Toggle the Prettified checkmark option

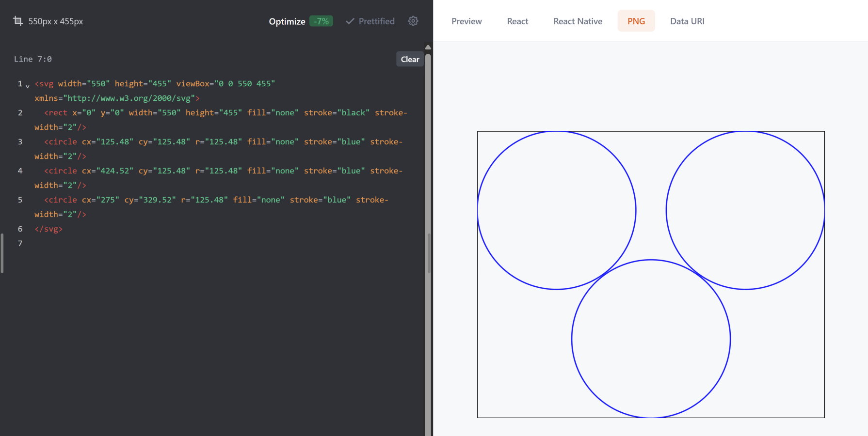[370, 21]
